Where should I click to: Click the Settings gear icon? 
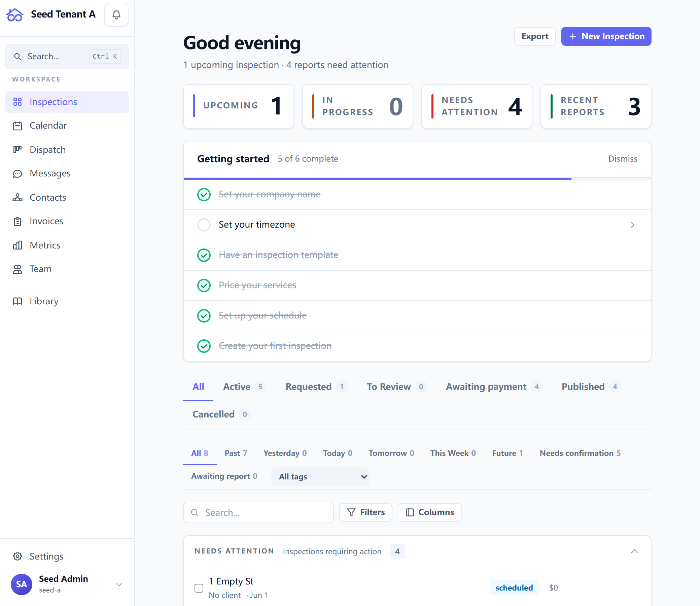[x=17, y=556]
